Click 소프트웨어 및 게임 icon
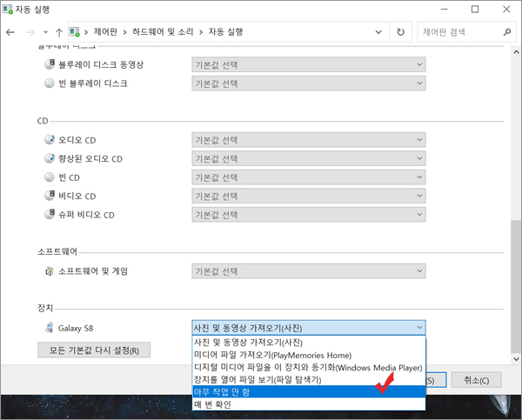This screenshot has width=522, height=420. [x=50, y=271]
